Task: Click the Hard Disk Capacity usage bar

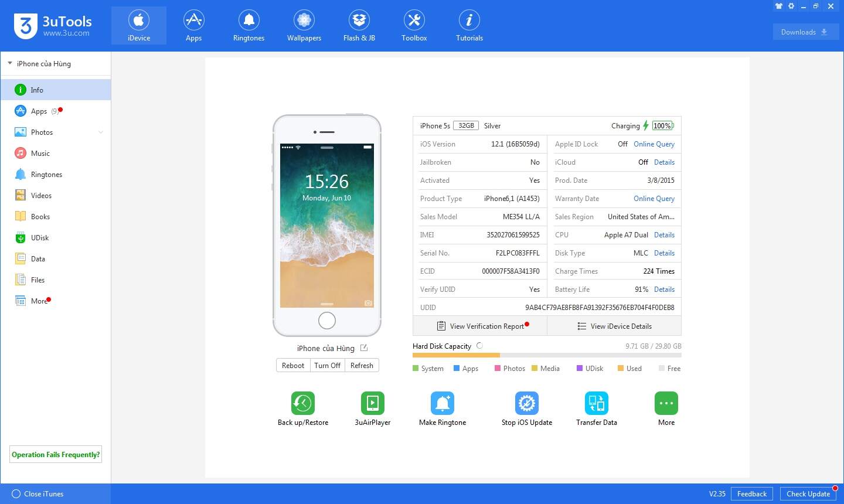Action: (x=546, y=355)
